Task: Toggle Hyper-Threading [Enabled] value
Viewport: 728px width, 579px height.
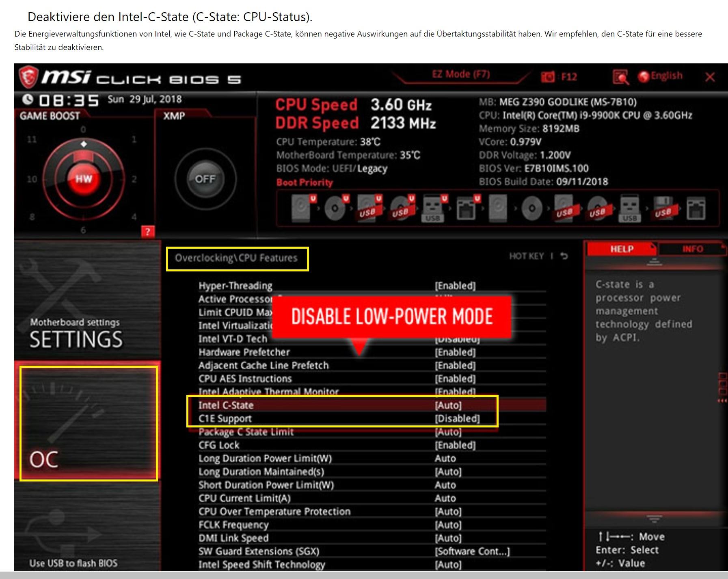Action: (x=455, y=286)
